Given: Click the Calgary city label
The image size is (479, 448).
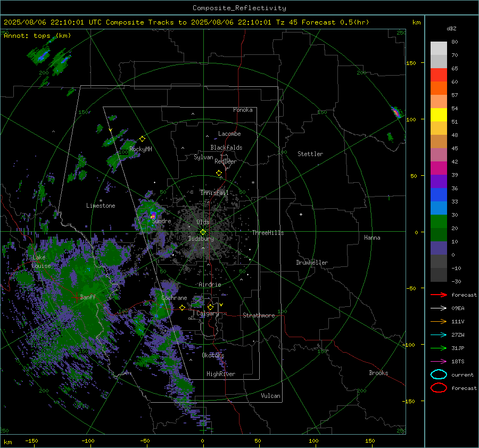Looking at the screenshot, I should click(x=208, y=313).
